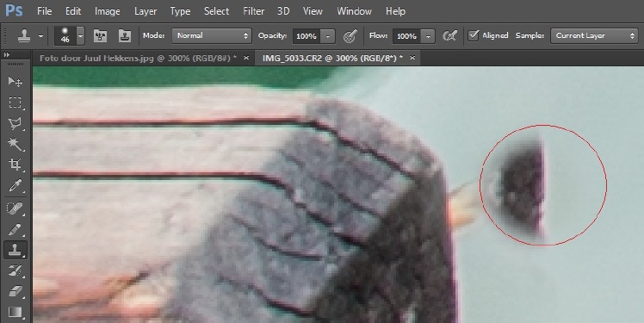Switch to Foto door Juul Hekkens.jpg tab
Viewport: 644px width, 323px height.
coord(138,58)
